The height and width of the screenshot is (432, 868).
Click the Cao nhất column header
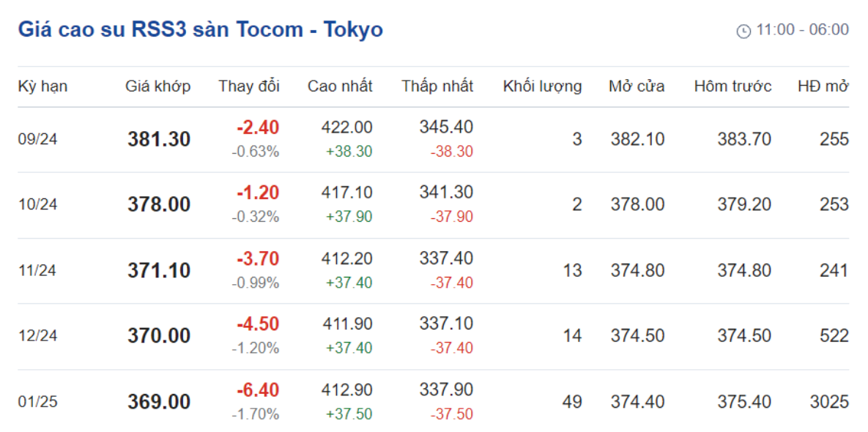click(340, 86)
